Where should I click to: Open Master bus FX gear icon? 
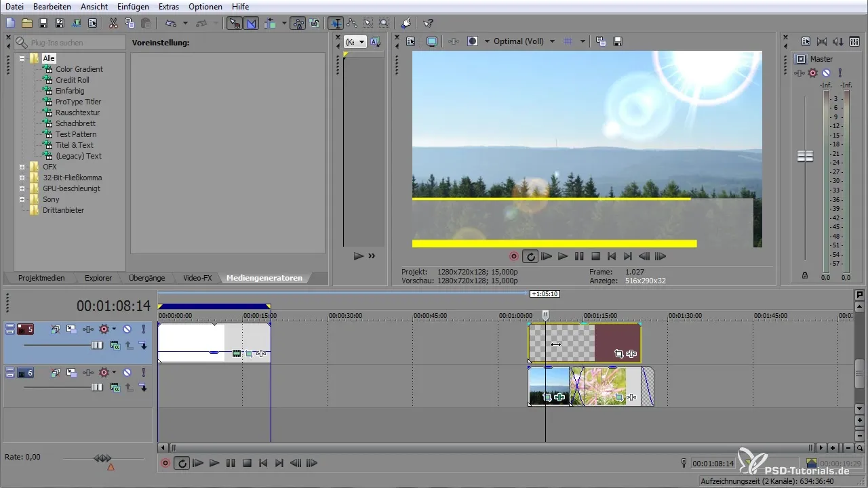(x=813, y=73)
